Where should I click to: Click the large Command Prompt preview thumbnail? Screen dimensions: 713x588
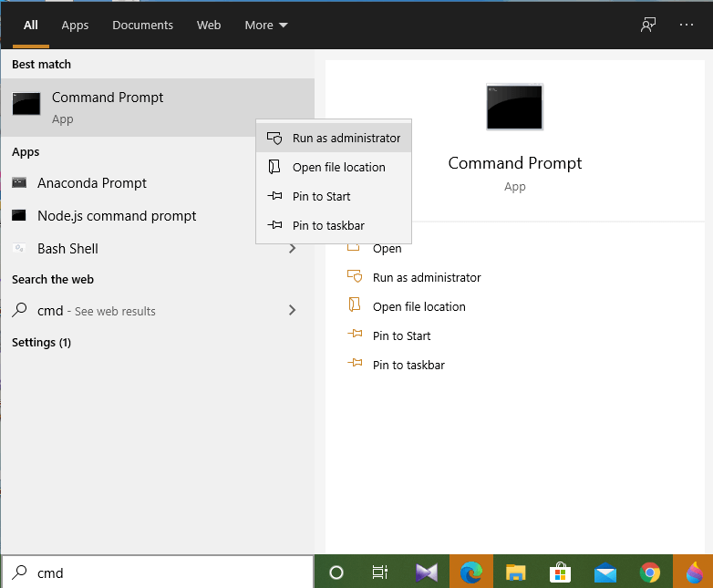515,107
